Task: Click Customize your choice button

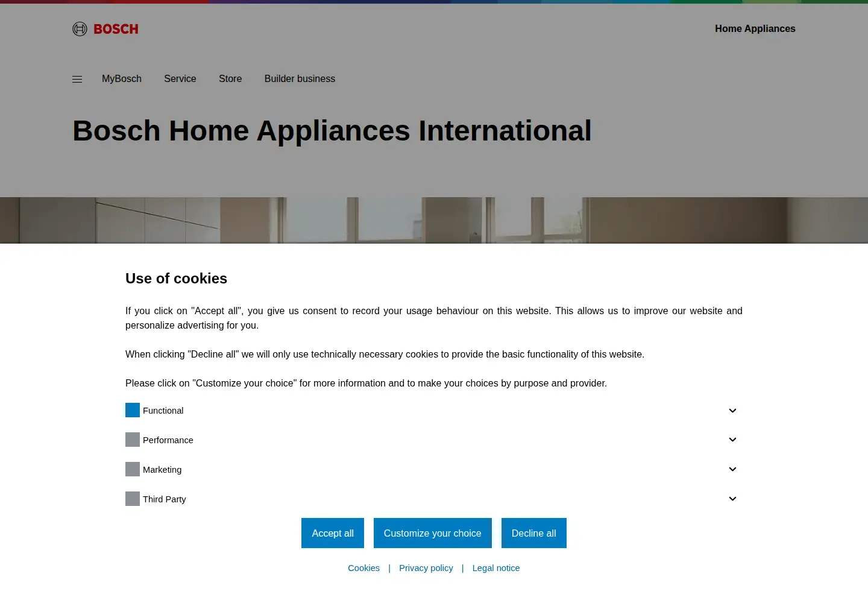Action: (x=433, y=533)
